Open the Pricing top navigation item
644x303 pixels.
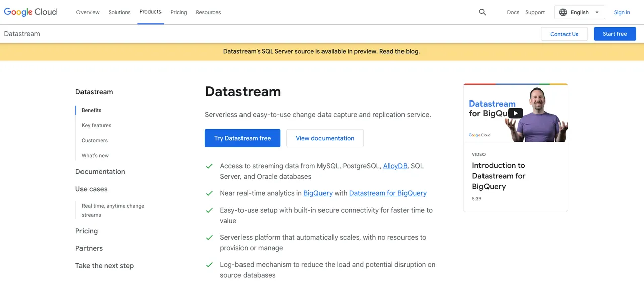click(x=179, y=12)
